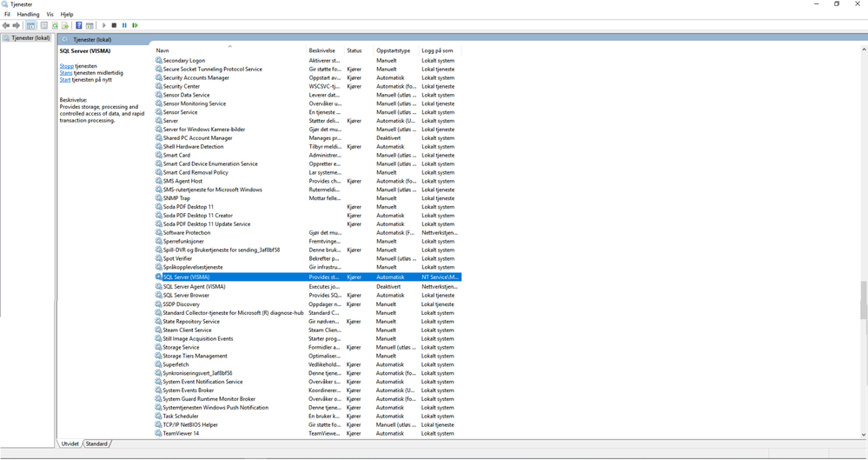The image size is (868, 460).
Task: Select the State Repository Service row
Action: [308, 322]
